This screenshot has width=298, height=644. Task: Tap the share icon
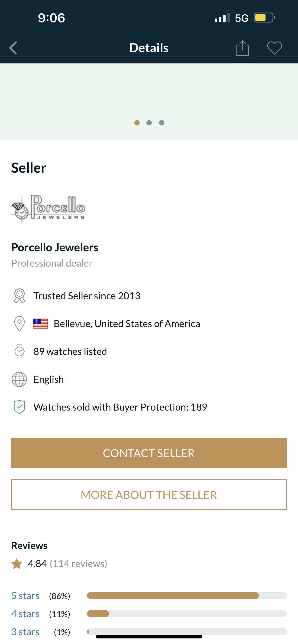click(243, 48)
